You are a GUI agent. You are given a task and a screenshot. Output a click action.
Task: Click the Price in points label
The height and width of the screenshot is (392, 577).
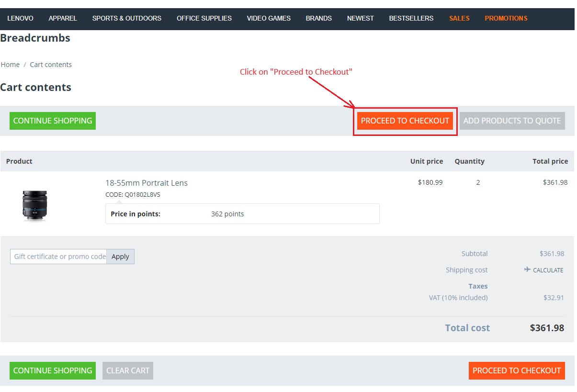(136, 214)
